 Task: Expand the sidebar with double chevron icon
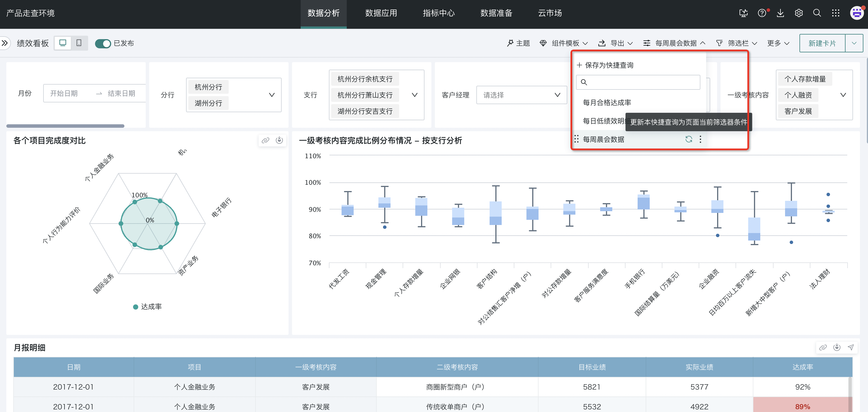click(x=5, y=43)
